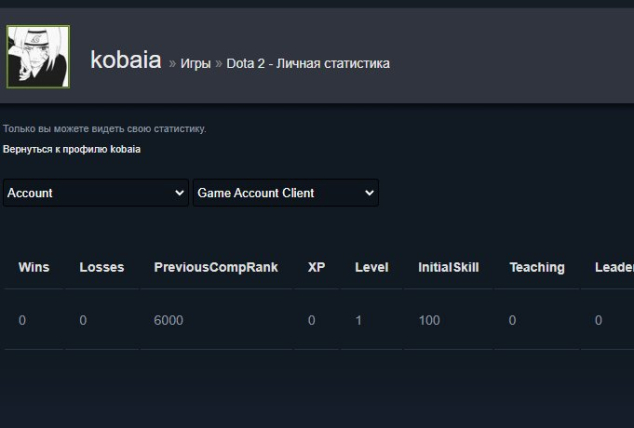This screenshot has height=428, width=634.
Task: Click the InitialSkill value 100
Action: [429, 321]
